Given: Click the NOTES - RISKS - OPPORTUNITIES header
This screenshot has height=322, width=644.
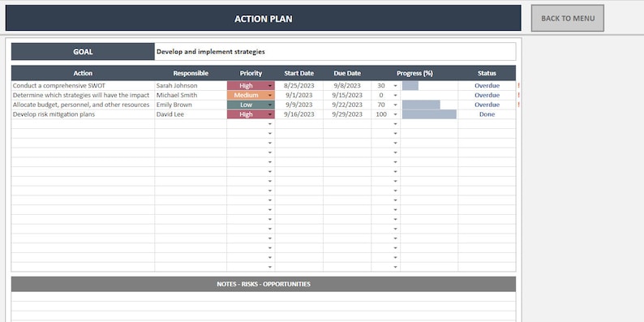Looking at the screenshot, I should click(x=264, y=284).
